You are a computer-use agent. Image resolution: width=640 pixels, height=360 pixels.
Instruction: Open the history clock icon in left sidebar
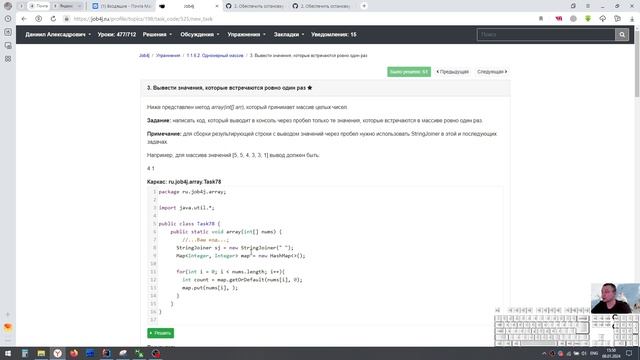[8, 19]
